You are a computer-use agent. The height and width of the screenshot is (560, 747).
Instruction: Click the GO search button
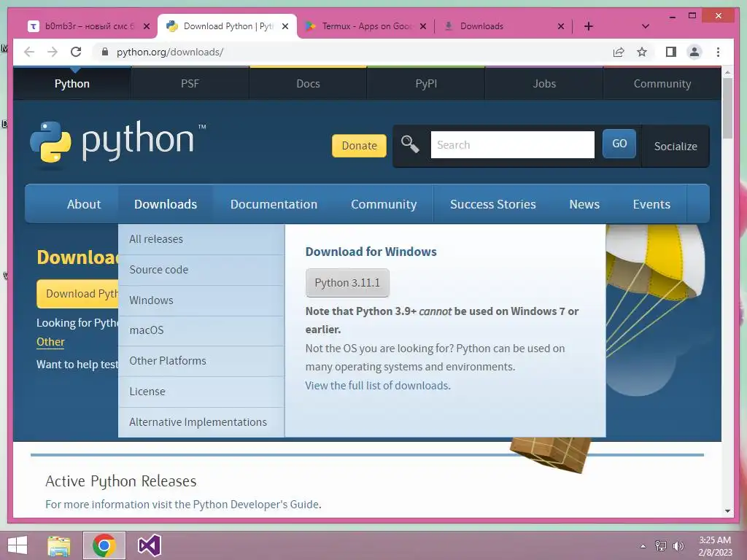tap(619, 144)
